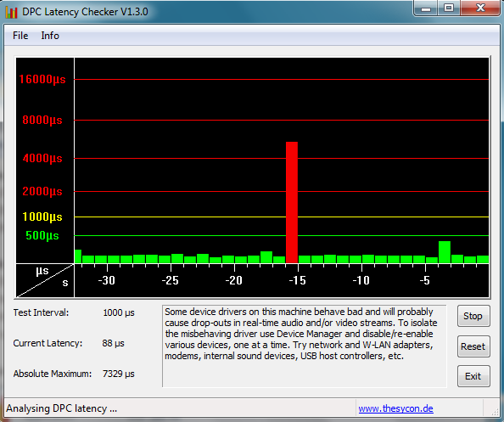The width and height of the screenshot is (504, 422).
Task: Open the Info menu
Action: [x=50, y=36]
